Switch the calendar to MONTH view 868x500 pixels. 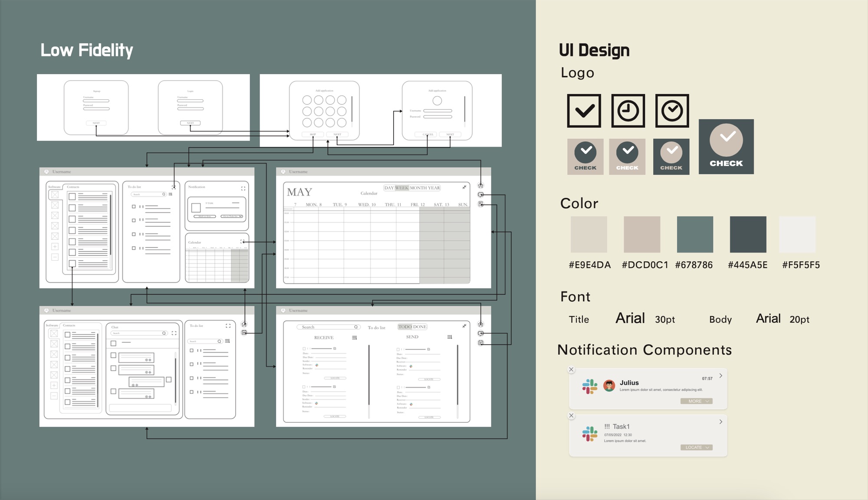click(x=418, y=188)
